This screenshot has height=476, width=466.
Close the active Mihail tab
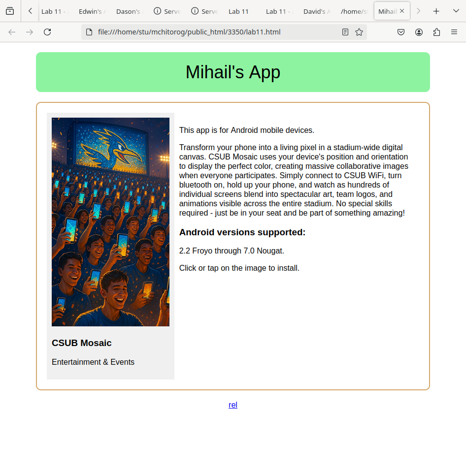402,11
